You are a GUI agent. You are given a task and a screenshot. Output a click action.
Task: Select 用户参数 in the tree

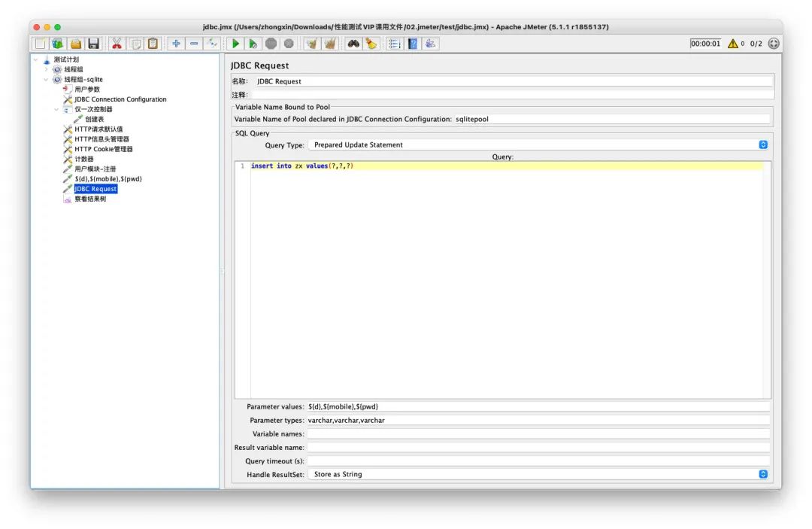pos(87,89)
